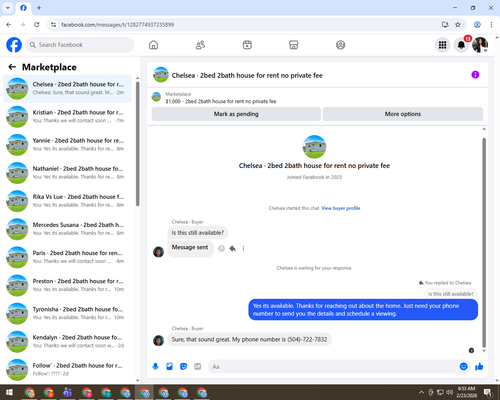Click the large listing thumbnail in the chat
This screenshot has height=400, width=500.
(x=314, y=147)
